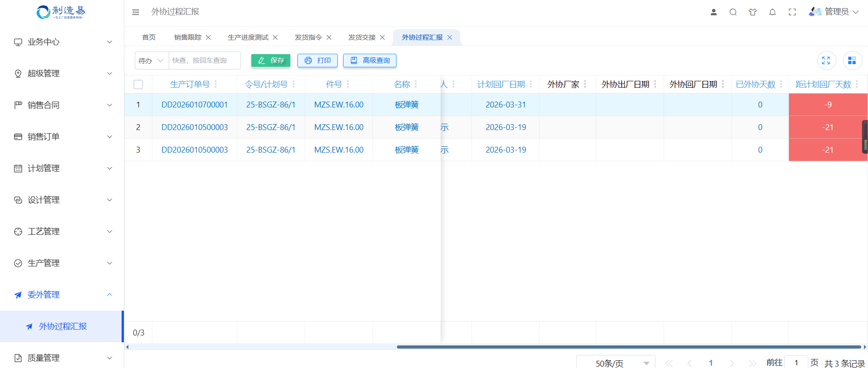The height and width of the screenshot is (368, 868).
Task: Expand the table to full view
Action: (x=826, y=61)
